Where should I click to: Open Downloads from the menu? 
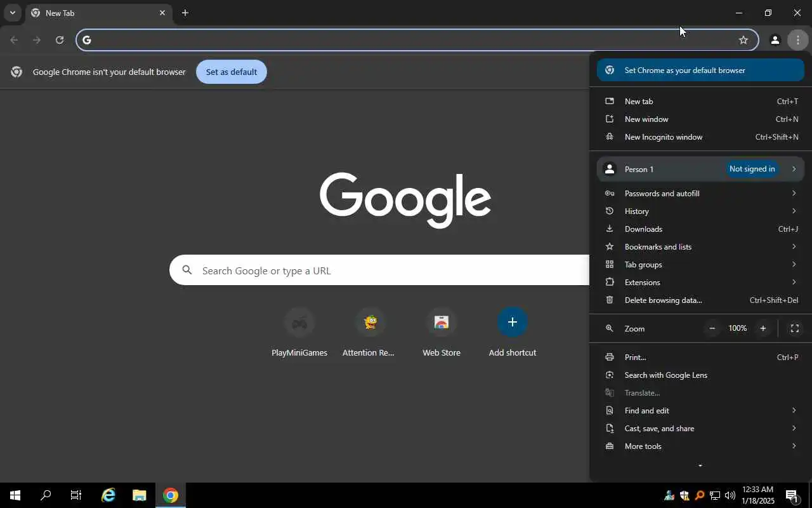pos(700,229)
